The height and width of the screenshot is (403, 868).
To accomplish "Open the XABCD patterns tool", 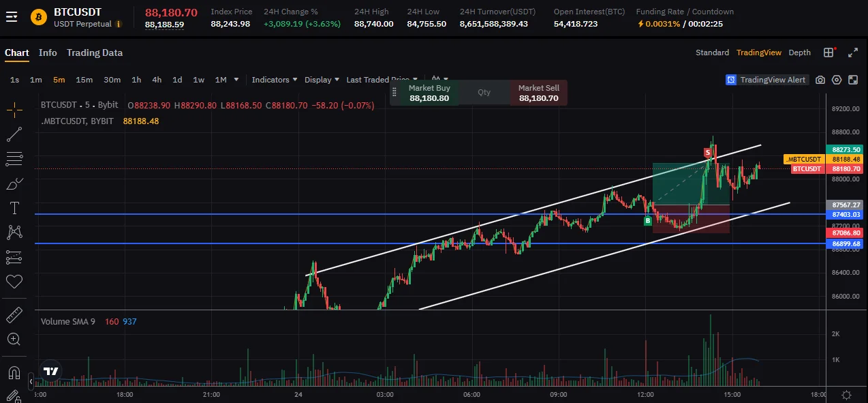I will click(14, 233).
